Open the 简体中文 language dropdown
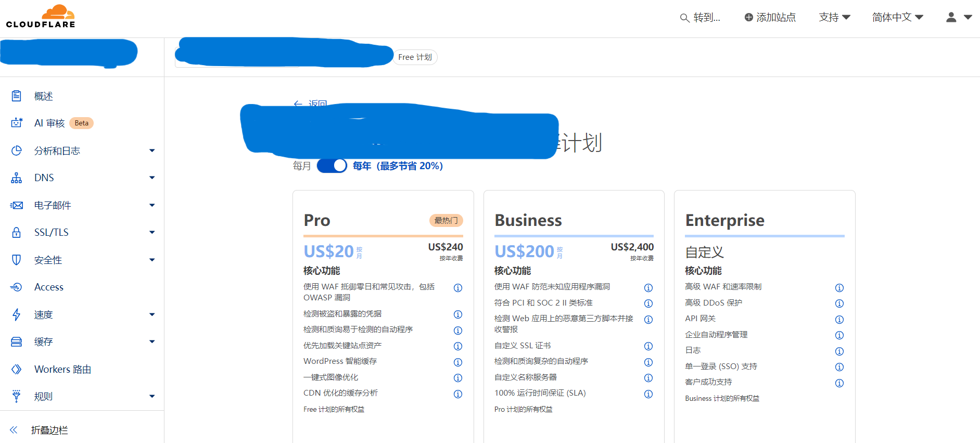 tap(898, 17)
